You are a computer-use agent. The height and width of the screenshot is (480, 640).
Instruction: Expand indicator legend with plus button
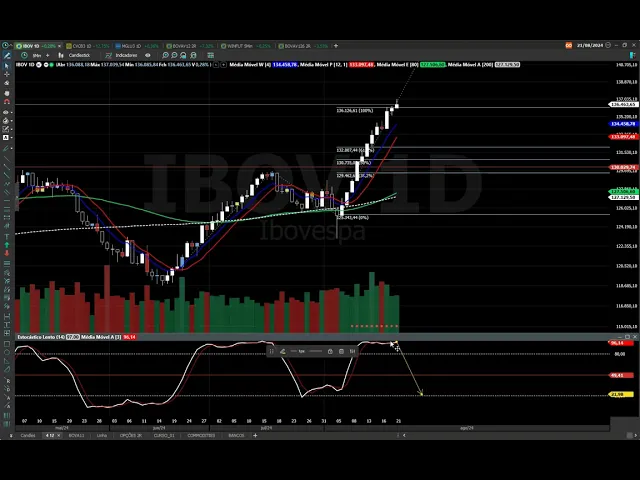point(223,64)
